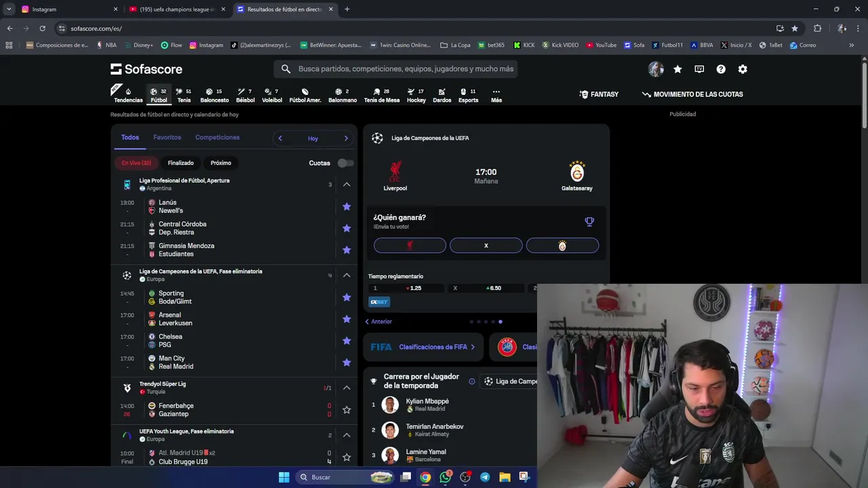
Task: Open the 1xBet odds provider logo
Action: 379,302
